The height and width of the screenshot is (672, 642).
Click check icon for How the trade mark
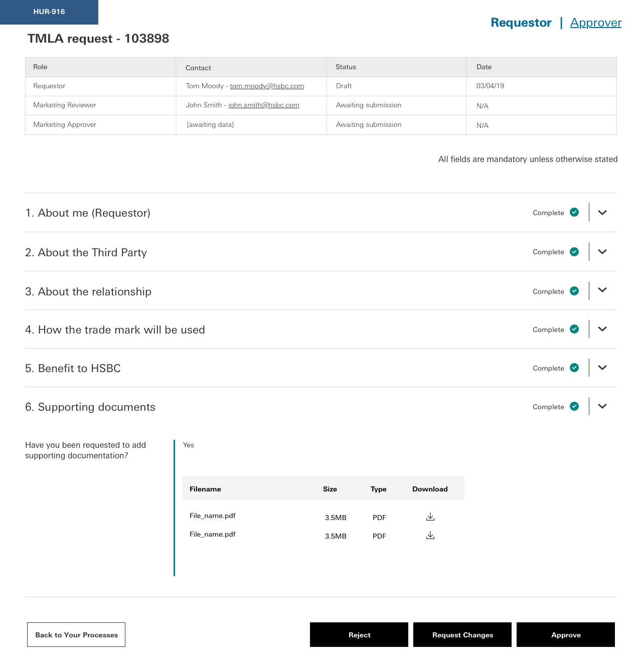[575, 329]
